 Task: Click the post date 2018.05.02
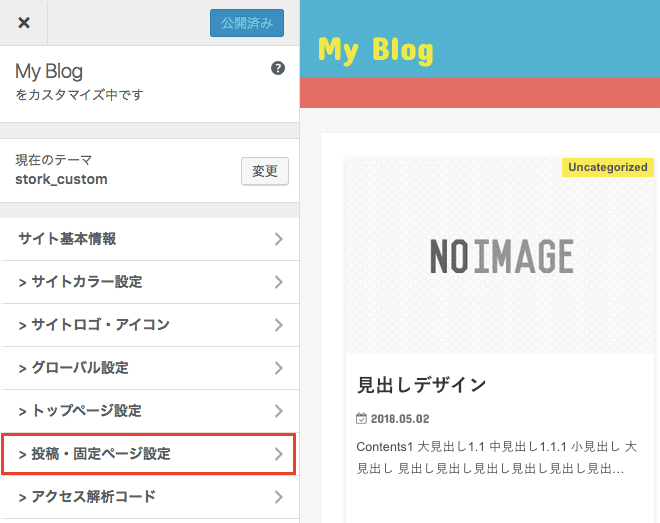400,419
